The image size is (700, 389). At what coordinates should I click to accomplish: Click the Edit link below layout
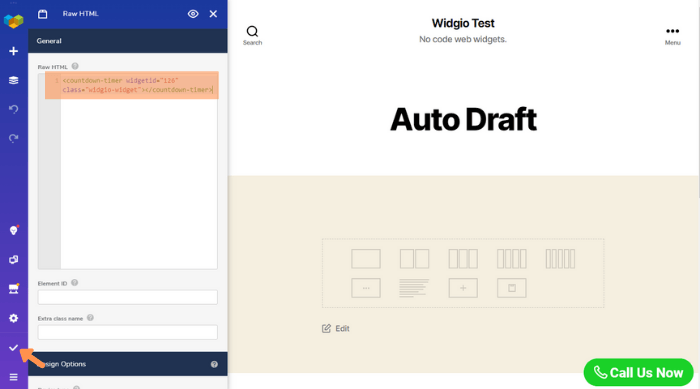(336, 328)
